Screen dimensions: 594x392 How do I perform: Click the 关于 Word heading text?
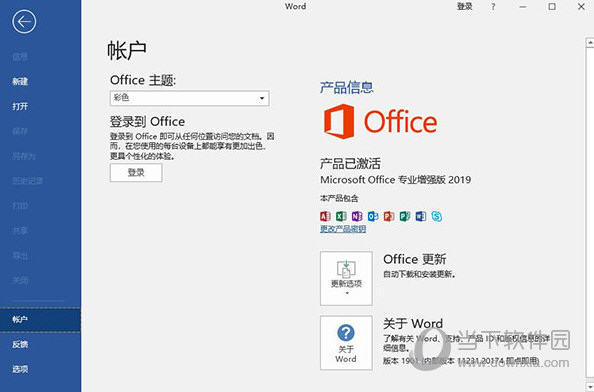413,323
